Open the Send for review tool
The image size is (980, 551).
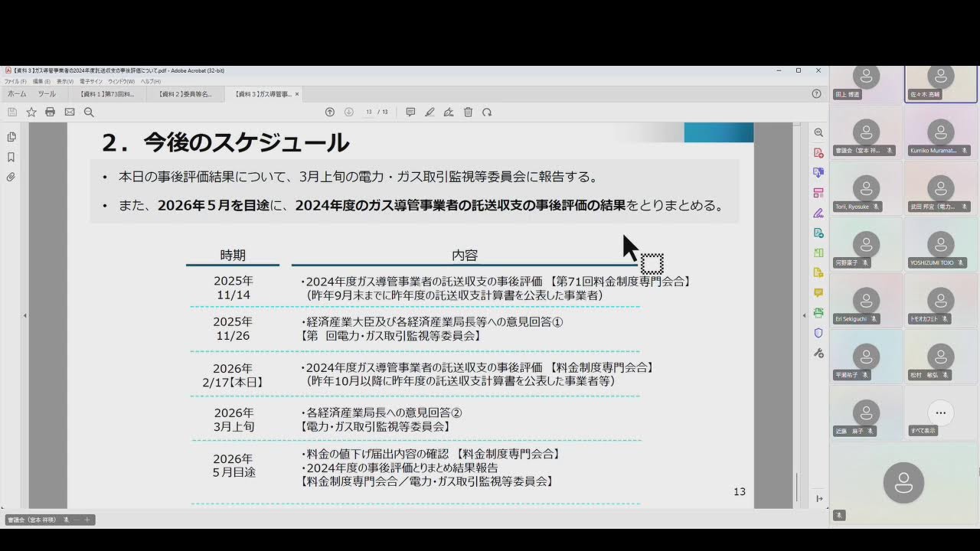(818, 233)
